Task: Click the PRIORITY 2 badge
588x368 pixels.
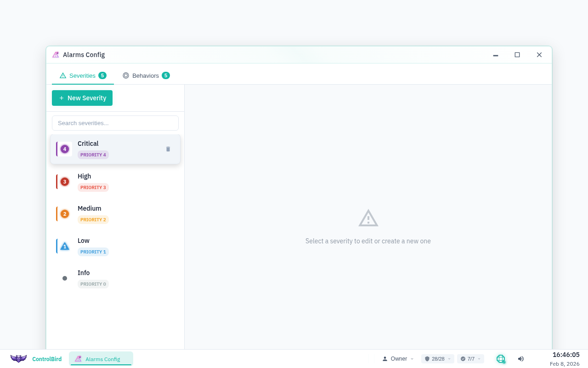Action: click(93, 220)
